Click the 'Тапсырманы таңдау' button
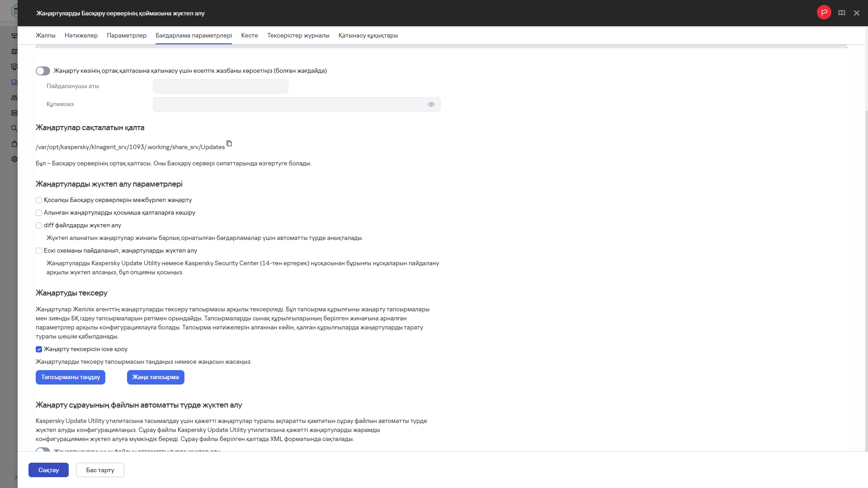 coord(71,377)
